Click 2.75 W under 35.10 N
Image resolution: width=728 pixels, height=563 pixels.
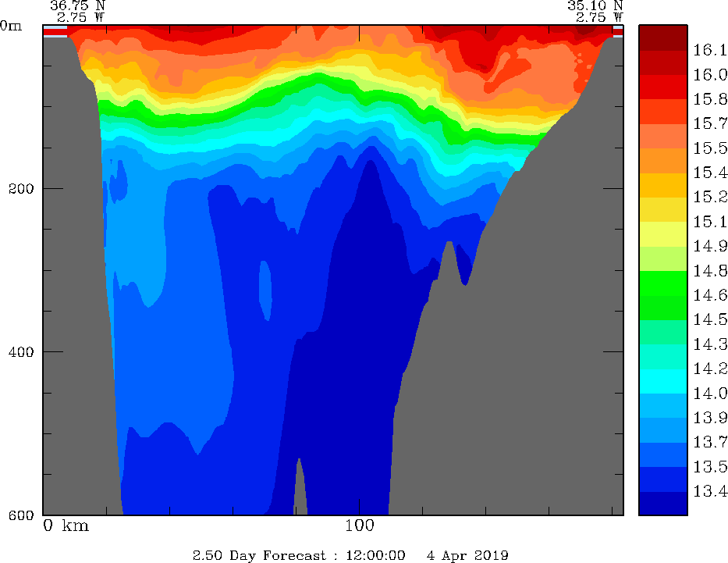tap(599, 18)
